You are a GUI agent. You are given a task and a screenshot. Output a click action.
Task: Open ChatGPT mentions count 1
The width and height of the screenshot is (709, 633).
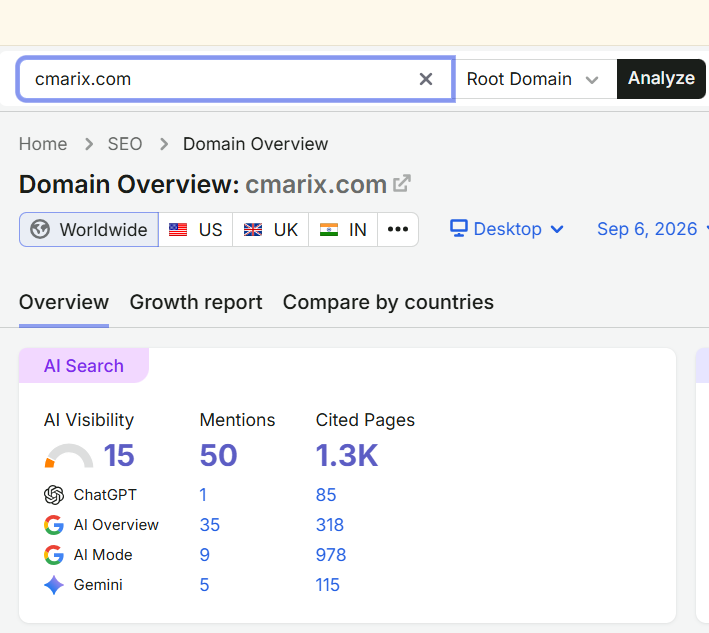(x=203, y=495)
